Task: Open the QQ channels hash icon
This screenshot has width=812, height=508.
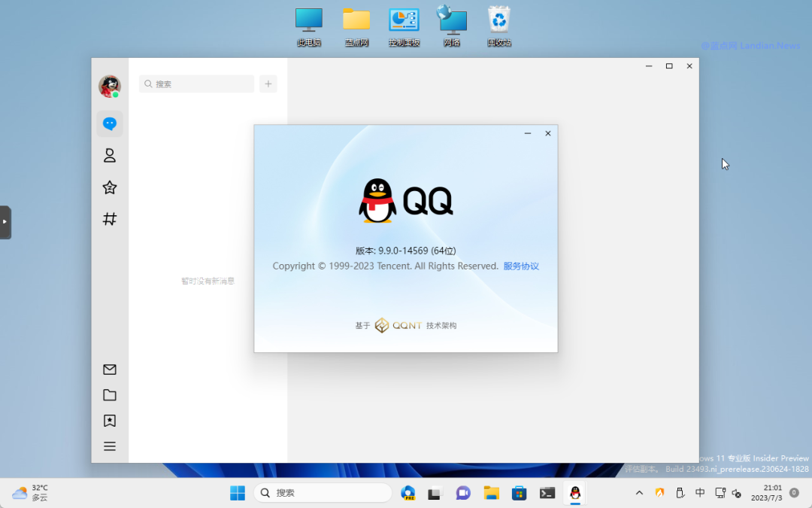Action: pyautogui.click(x=109, y=219)
